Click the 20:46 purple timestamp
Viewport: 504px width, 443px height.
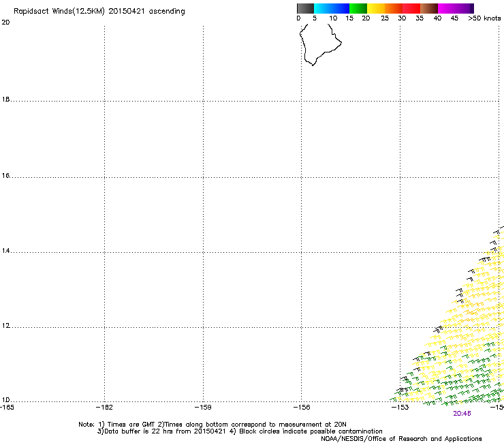(462, 414)
